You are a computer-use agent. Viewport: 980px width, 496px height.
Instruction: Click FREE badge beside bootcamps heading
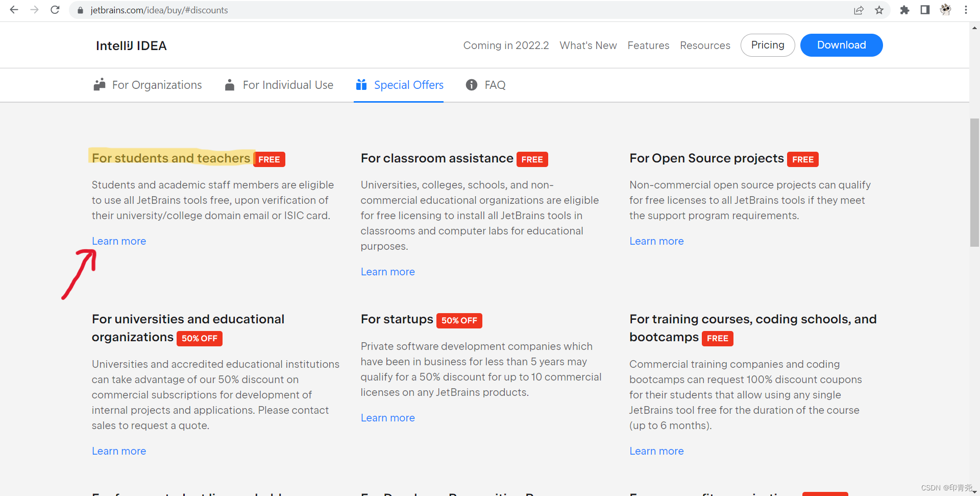click(718, 338)
